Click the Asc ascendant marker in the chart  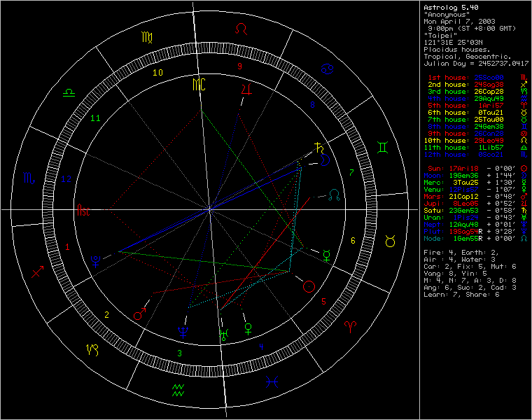[x=83, y=210]
